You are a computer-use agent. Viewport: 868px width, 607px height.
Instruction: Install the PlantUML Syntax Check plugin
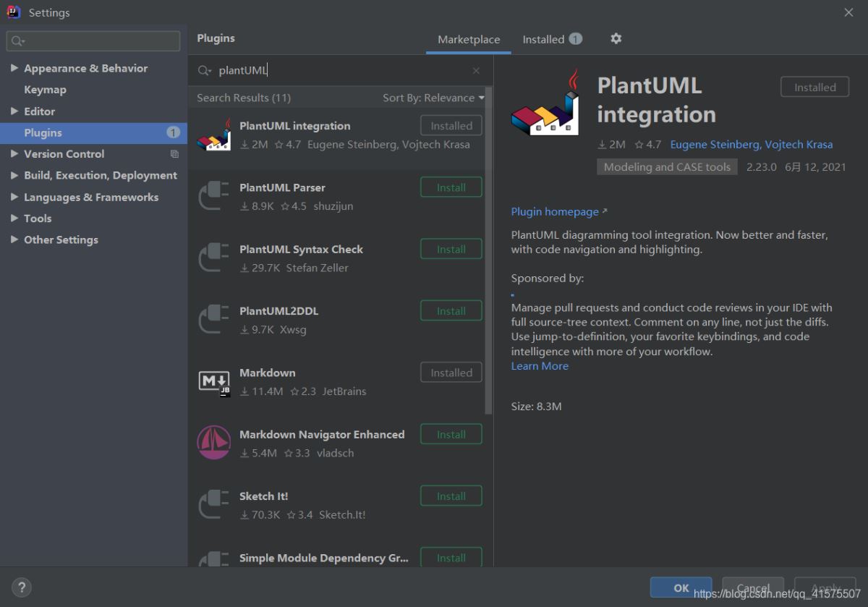(451, 249)
